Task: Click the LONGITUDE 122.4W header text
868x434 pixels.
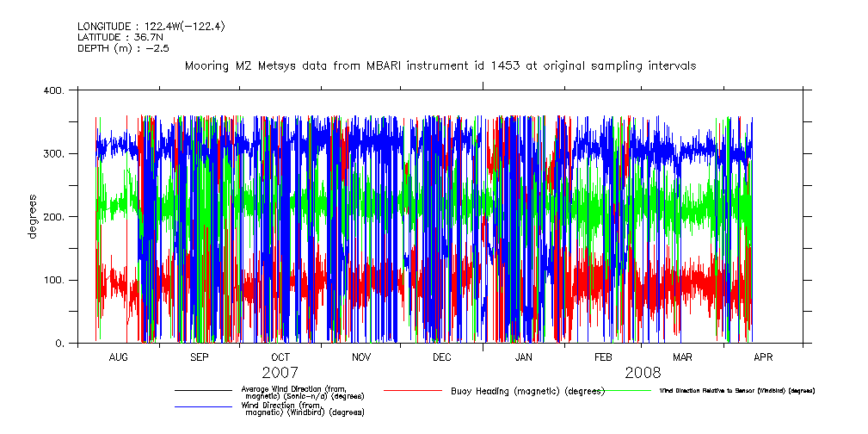Action: click(x=151, y=26)
